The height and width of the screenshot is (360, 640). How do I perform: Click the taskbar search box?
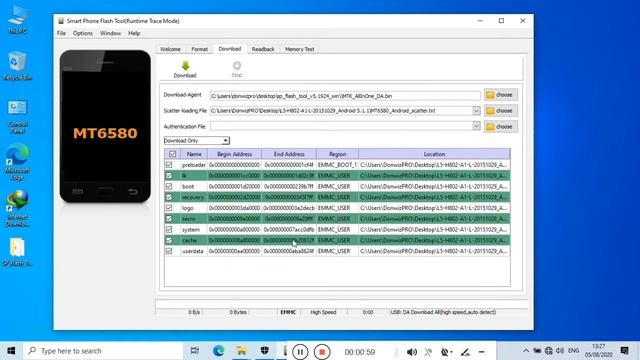point(103,351)
